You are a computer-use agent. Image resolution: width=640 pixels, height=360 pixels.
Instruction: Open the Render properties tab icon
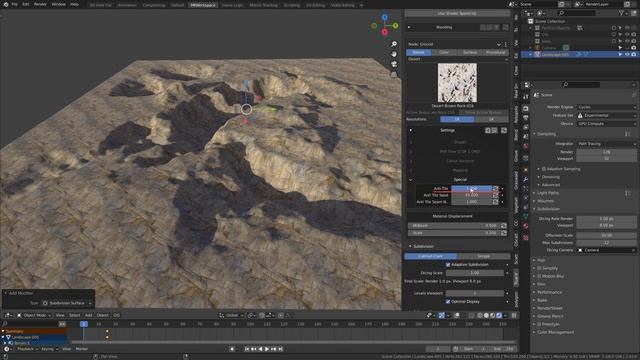pos(526,108)
